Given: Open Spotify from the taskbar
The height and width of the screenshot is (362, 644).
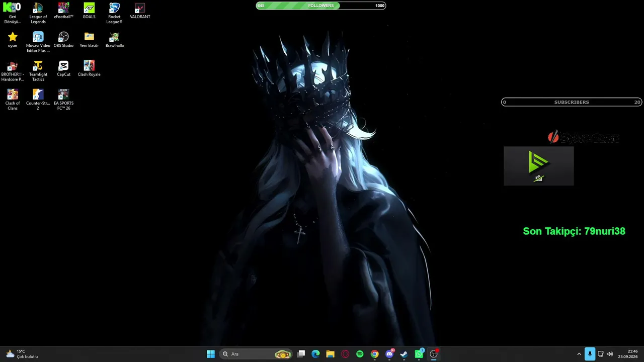Looking at the screenshot, I should (x=360, y=354).
